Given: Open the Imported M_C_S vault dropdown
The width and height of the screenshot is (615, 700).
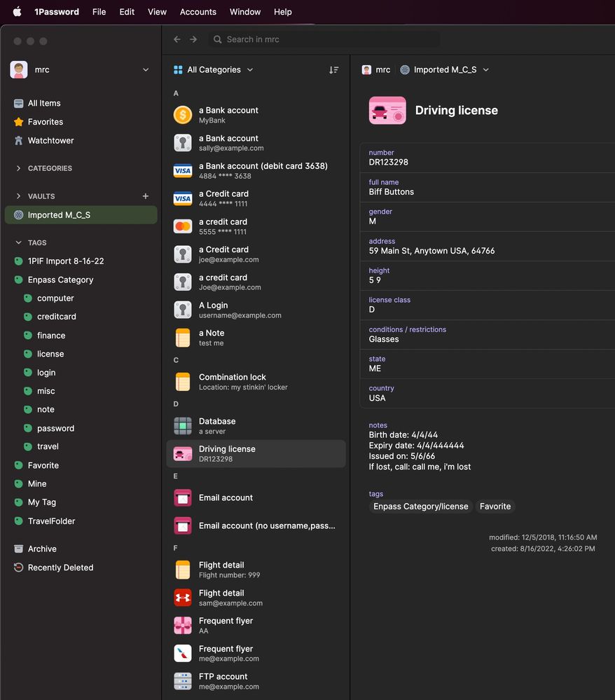Looking at the screenshot, I should click(x=445, y=70).
